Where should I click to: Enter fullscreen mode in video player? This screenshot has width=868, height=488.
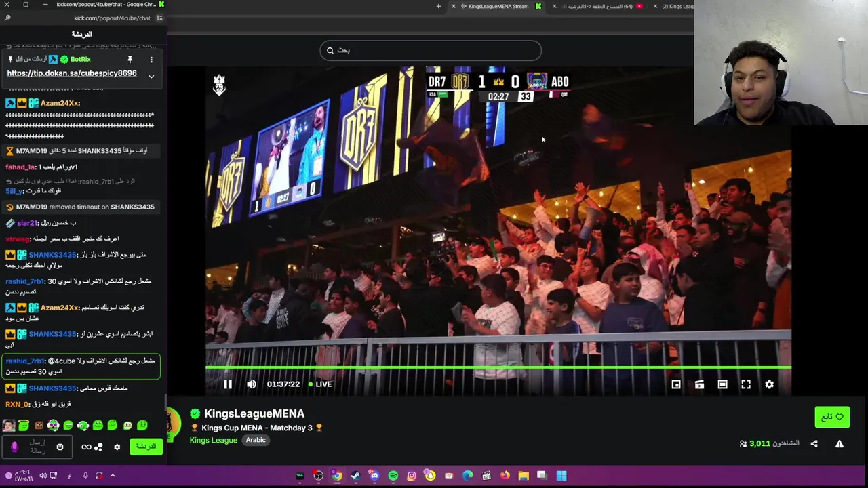(x=746, y=384)
